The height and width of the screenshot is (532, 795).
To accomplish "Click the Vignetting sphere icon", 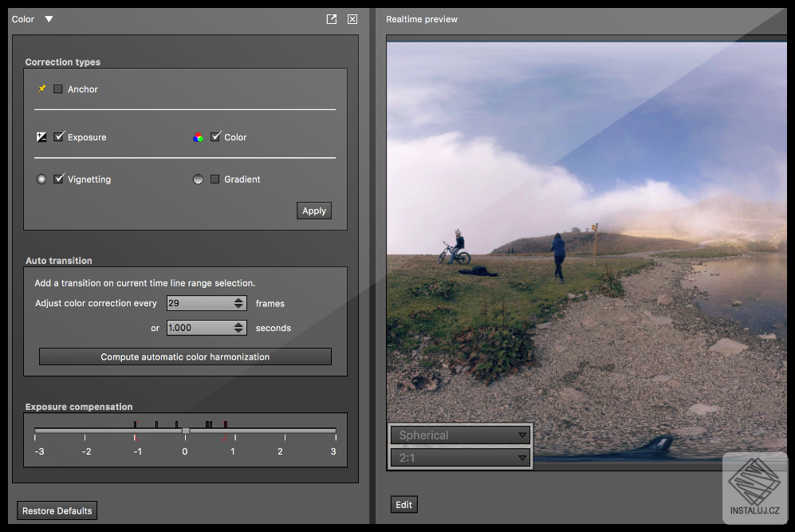I will click(41, 179).
